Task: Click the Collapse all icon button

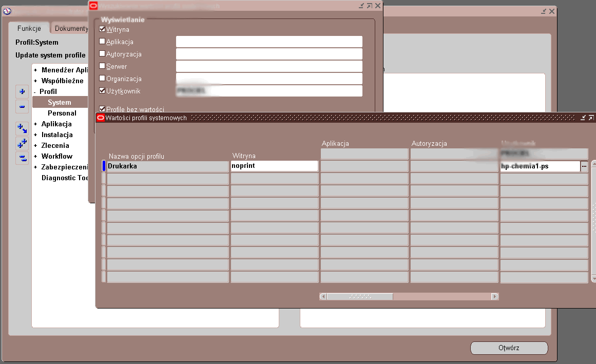Action: tap(22, 158)
